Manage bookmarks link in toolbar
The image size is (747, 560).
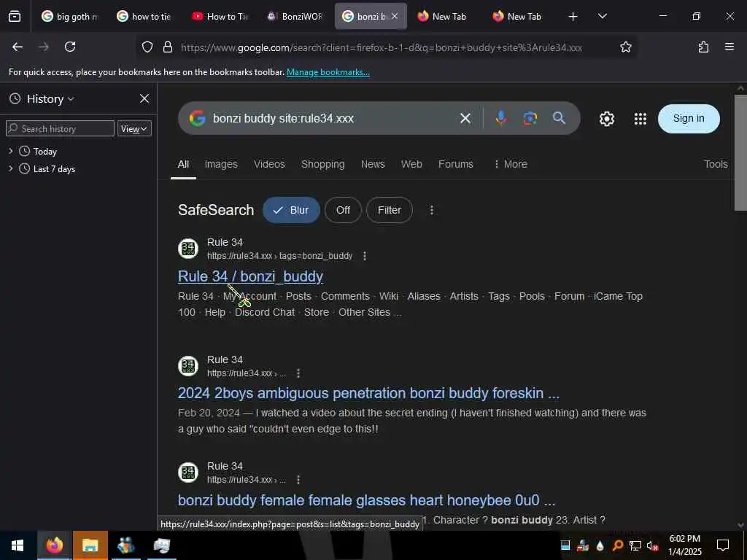point(328,72)
